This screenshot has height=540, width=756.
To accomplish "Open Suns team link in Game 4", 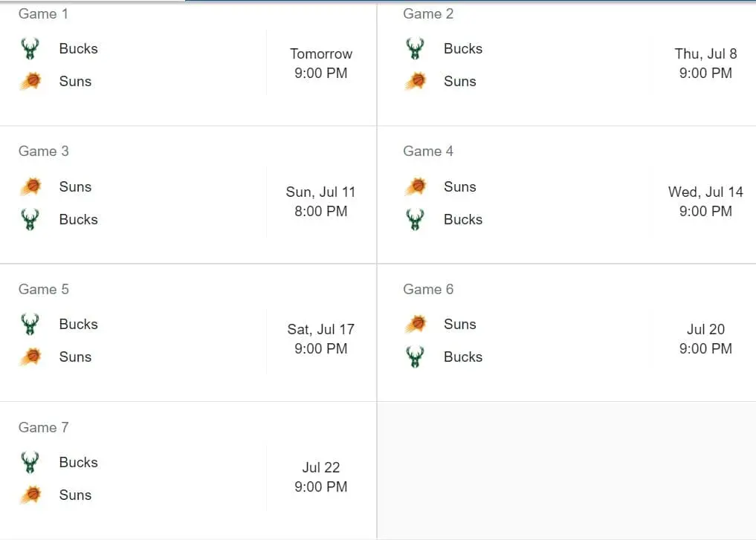I will point(459,186).
